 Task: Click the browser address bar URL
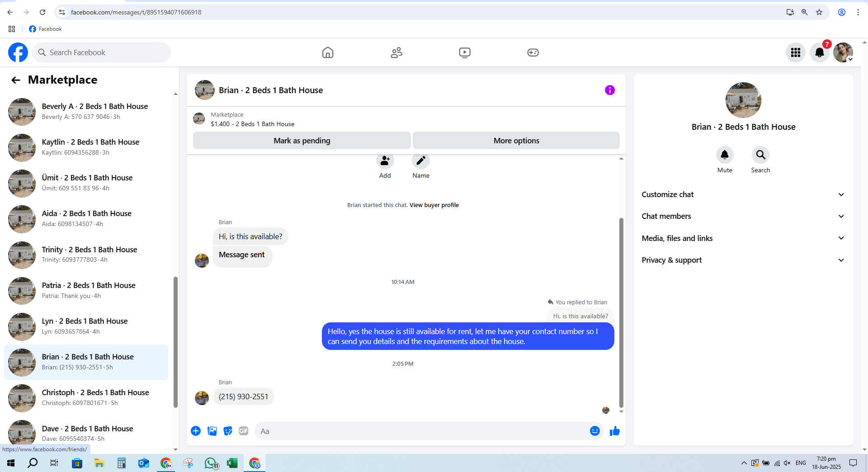tap(136, 12)
